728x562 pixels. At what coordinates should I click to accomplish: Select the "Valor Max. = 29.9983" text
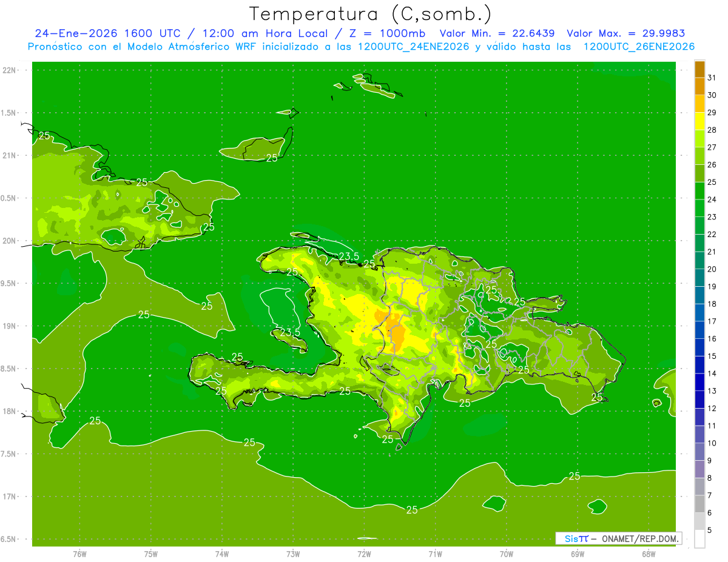point(625,33)
